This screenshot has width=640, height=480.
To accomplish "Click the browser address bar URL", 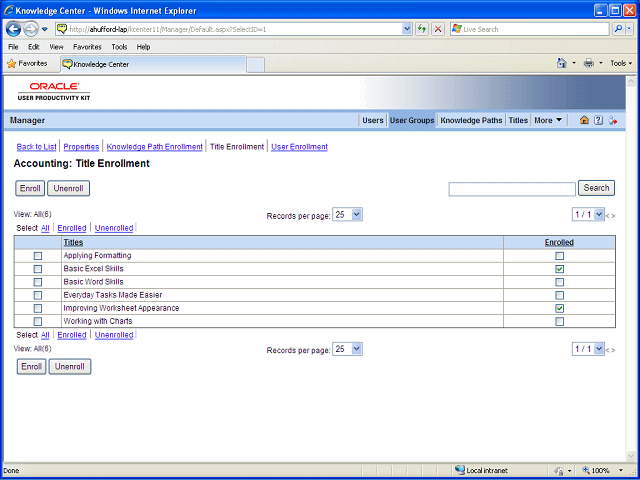I will click(229, 29).
